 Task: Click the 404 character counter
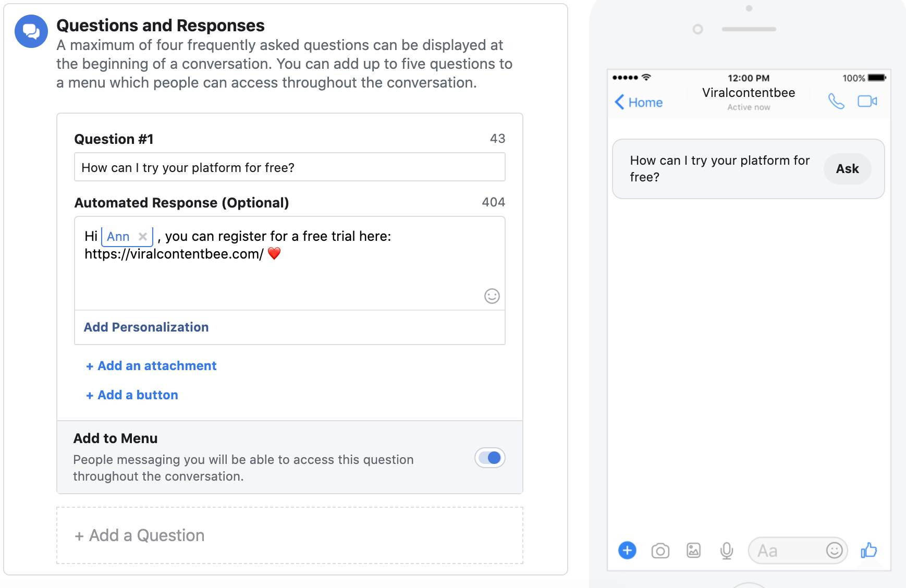493,202
